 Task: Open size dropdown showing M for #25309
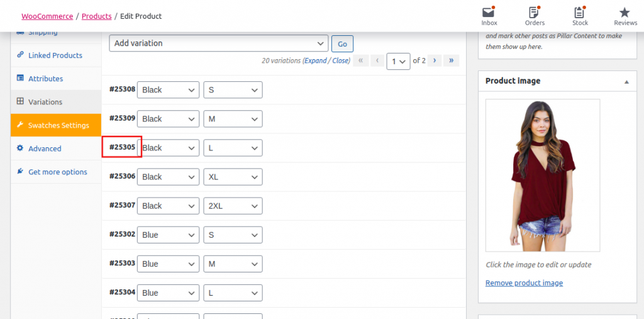point(233,119)
